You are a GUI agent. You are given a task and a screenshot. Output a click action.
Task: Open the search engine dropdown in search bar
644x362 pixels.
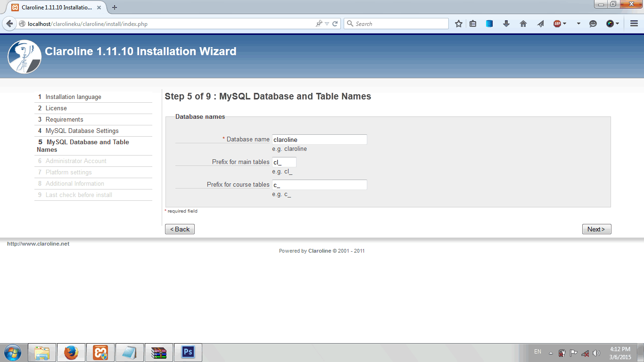point(349,23)
